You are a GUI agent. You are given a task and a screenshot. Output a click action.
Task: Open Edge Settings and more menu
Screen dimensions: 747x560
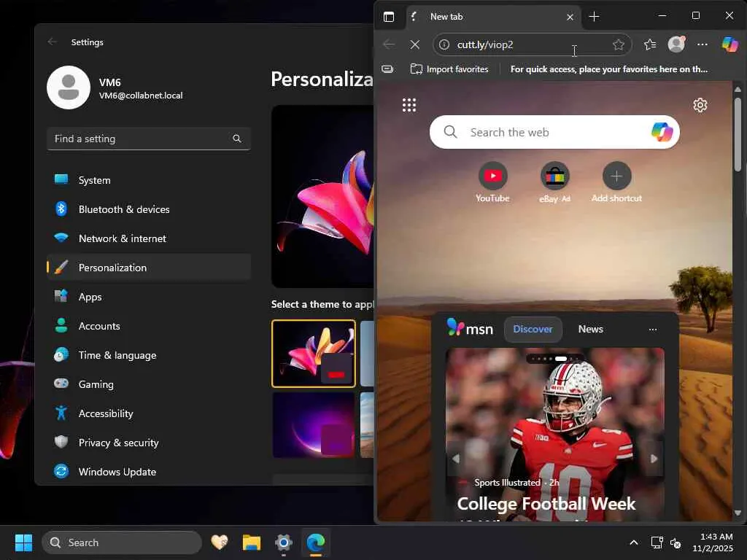[x=703, y=44]
